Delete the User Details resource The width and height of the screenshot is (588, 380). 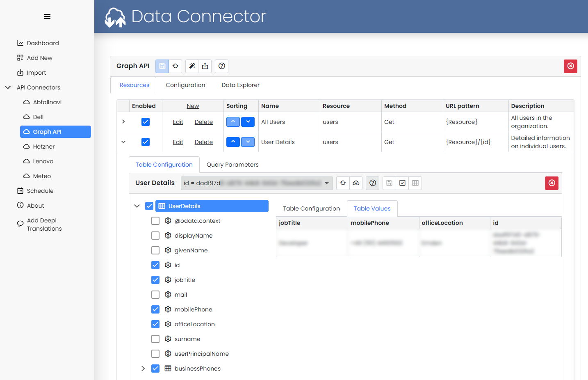[204, 142]
